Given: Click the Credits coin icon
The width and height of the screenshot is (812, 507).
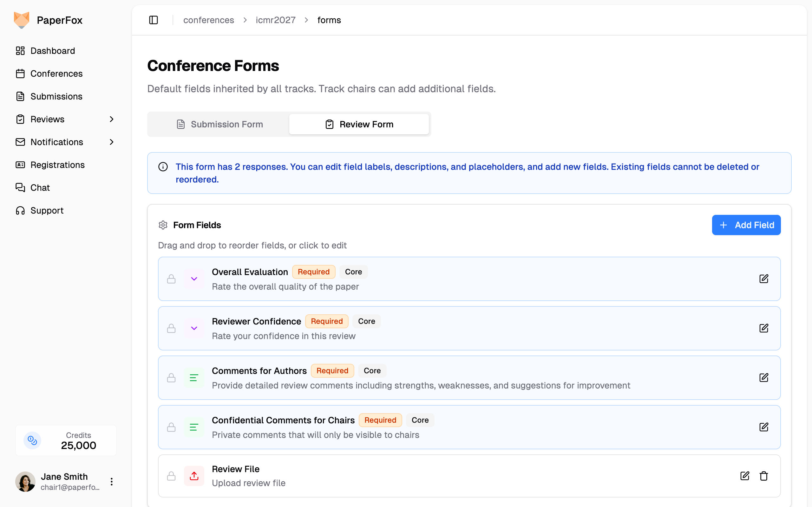Looking at the screenshot, I should pyautogui.click(x=32, y=440).
